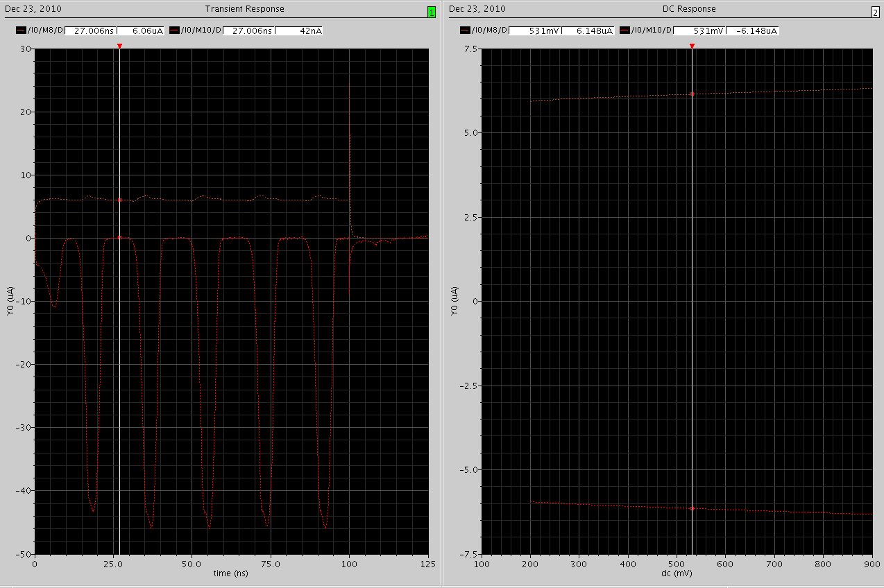Click the 27.006ns time field for /I0/M10/D

pos(248,31)
